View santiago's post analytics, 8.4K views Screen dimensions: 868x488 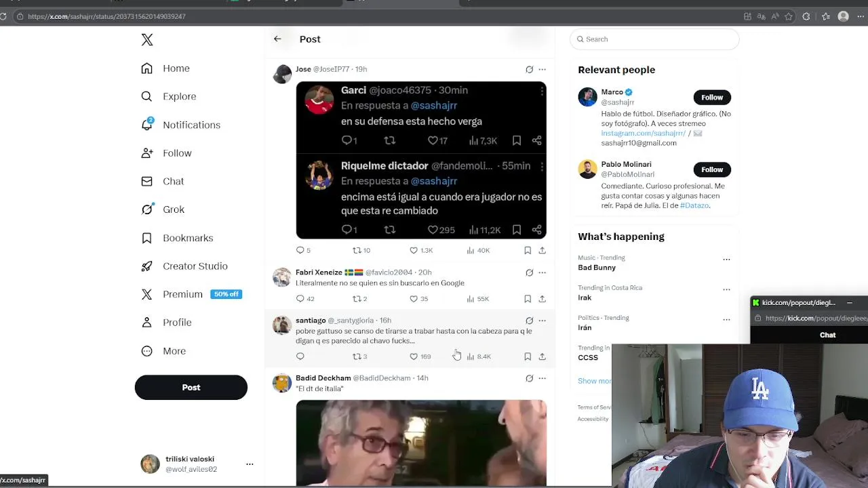click(479, 356)
